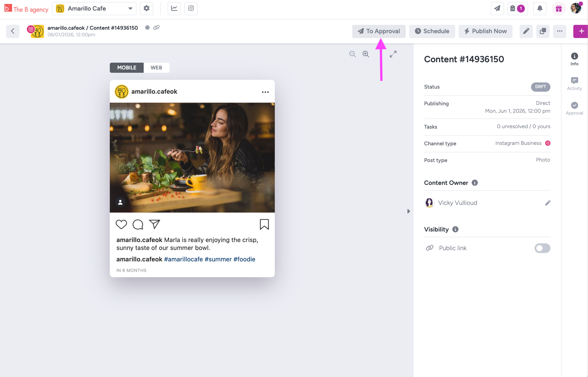Enable the Public link toggle
The image size is (588, 377).
[542, 248]
